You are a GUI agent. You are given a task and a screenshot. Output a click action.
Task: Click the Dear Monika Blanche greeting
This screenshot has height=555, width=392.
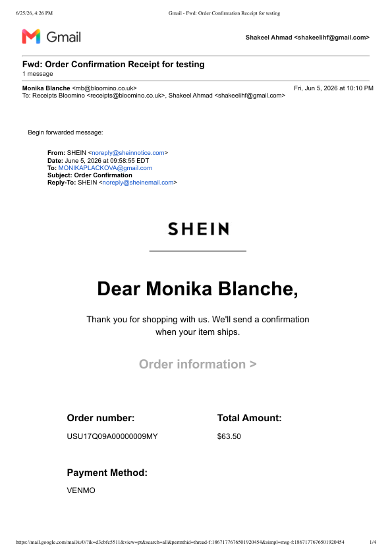coord(198,289)
